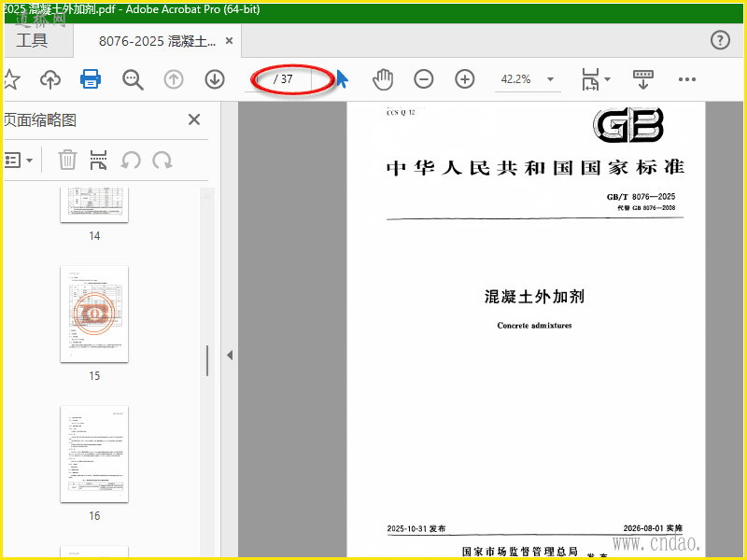Click the scrolling mode keyboard icon
The image size is (747, 560).
[x=643, y=79]
